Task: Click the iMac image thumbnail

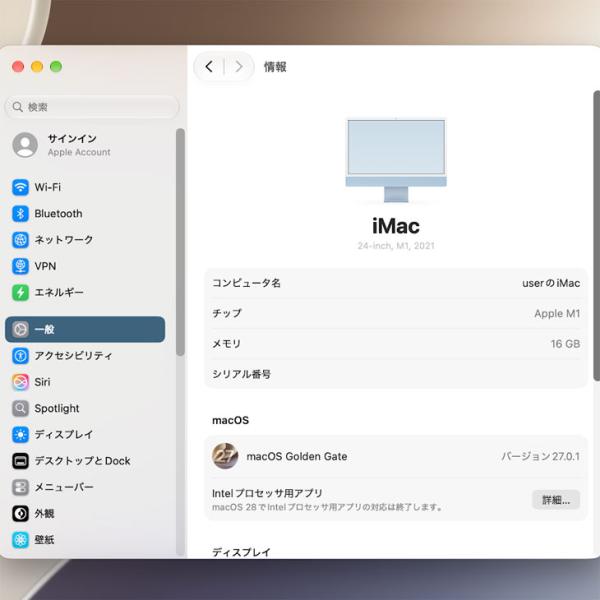Action: pyautogui.click(x=396, y=160)
